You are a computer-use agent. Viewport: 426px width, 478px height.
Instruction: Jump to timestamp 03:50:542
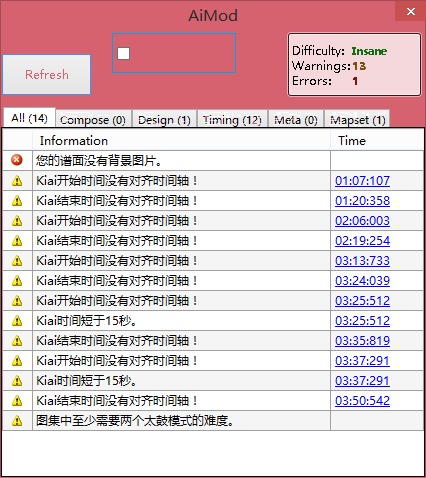pyautogui.click(x=362, y=401)
